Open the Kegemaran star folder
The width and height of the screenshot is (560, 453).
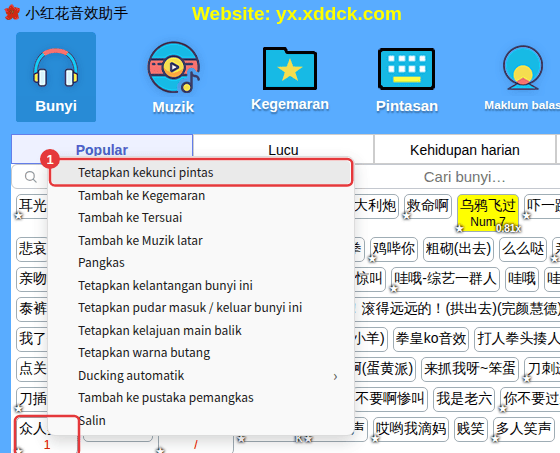[290, 68]
